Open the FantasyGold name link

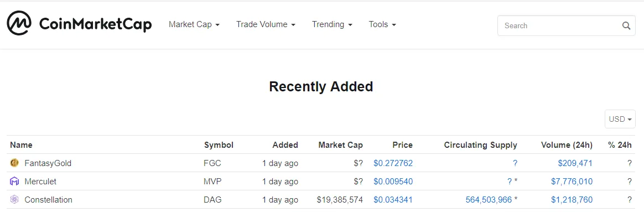tap(48, 163)
